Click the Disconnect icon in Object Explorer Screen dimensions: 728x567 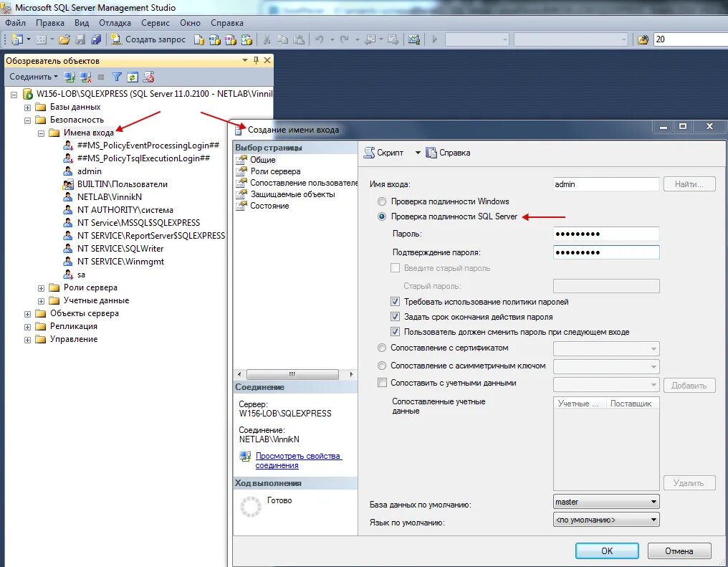tap(85, 77)
